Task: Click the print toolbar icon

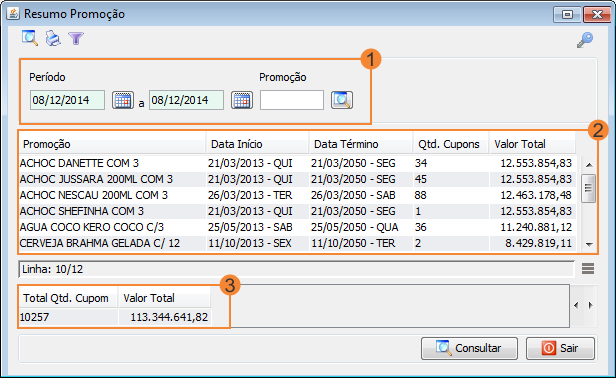Action: [53, 38]
